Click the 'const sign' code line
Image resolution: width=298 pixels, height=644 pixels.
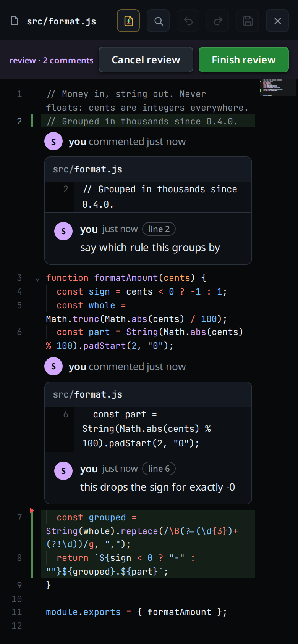pos(142,291)
